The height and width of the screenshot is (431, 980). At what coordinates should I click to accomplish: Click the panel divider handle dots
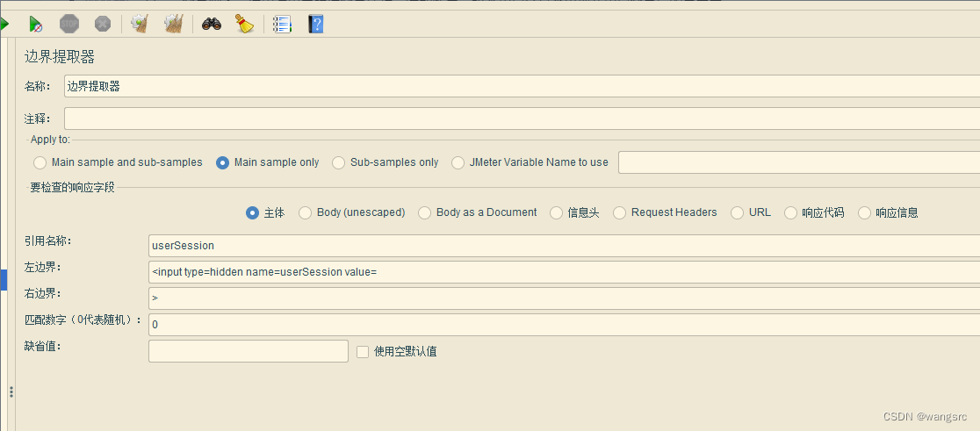11,392
